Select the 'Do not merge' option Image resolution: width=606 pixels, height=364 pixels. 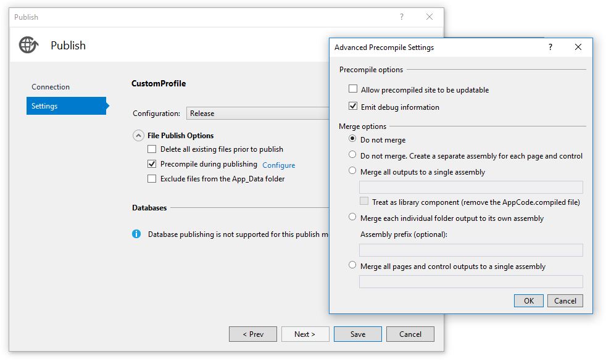tap(352, 139)
